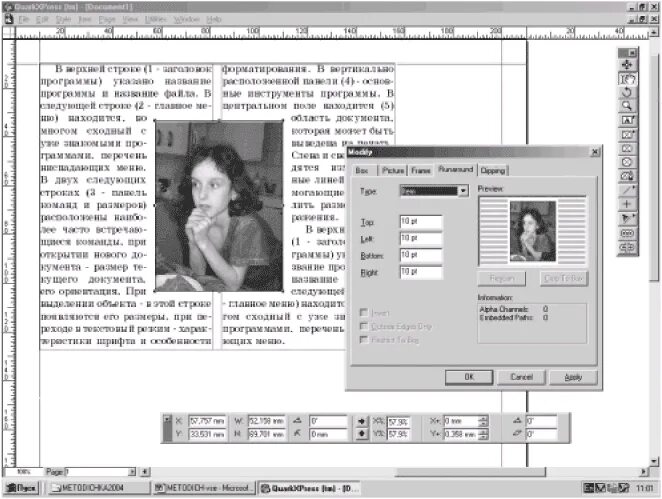
Task: Open the page selector dropdown arrow
Action: (132, 472)
